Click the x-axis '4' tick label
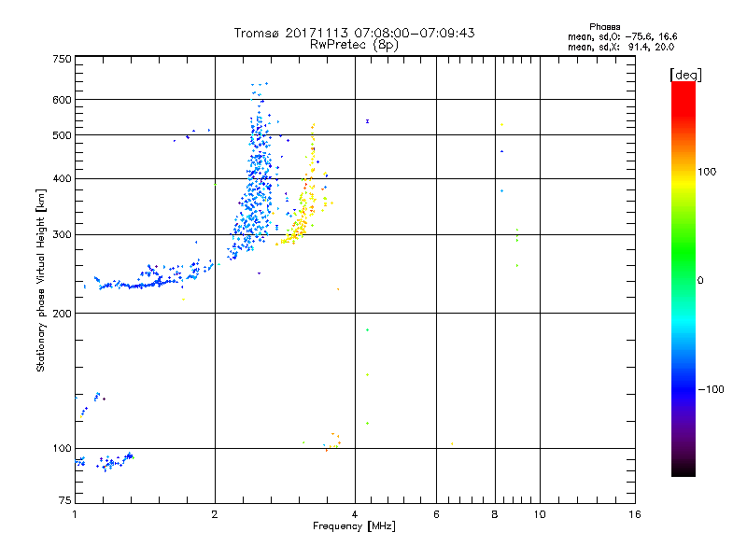The width and height of the screenshot is (747, 560). click(x=355, y=514)
